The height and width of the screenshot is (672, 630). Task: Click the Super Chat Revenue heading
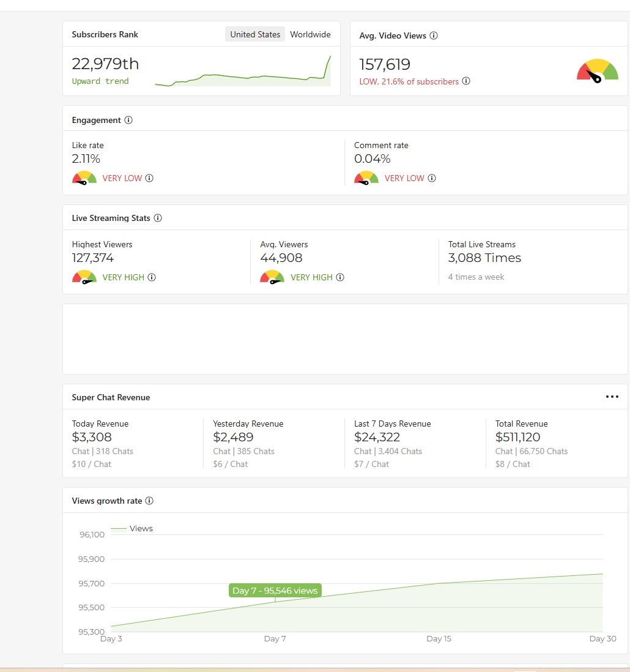pos(111,397)
